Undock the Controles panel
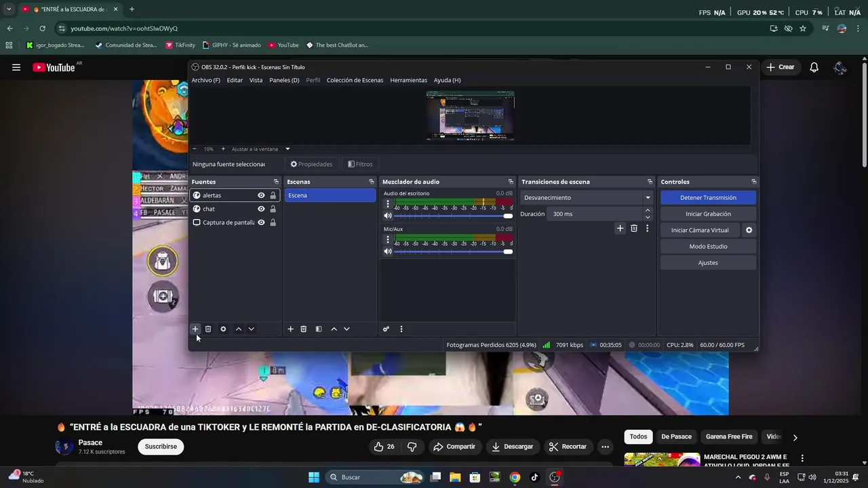 753,182
